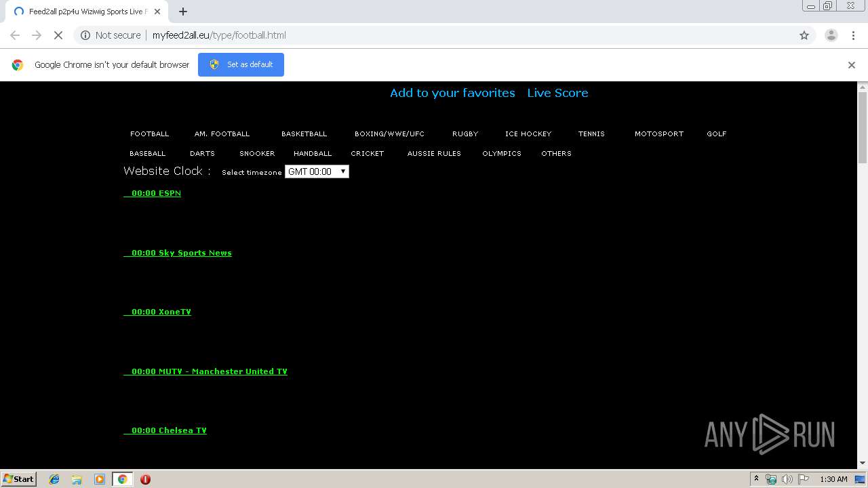
Task: Click the 1:30 AM system clock
Action: coord(833,479)
